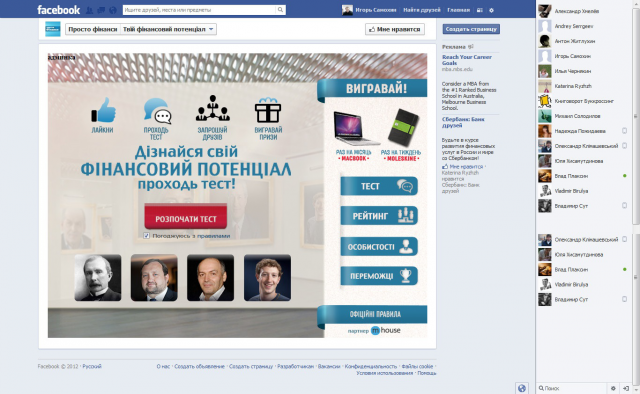This screenshot has height=394, width=640.
Task: Open chat with Katerina Ryzhzh
Action: (584, 86)
